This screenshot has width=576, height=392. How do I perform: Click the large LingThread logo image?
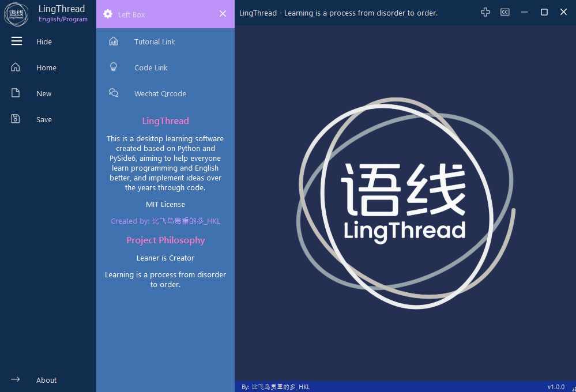click(x=405, y=203)
